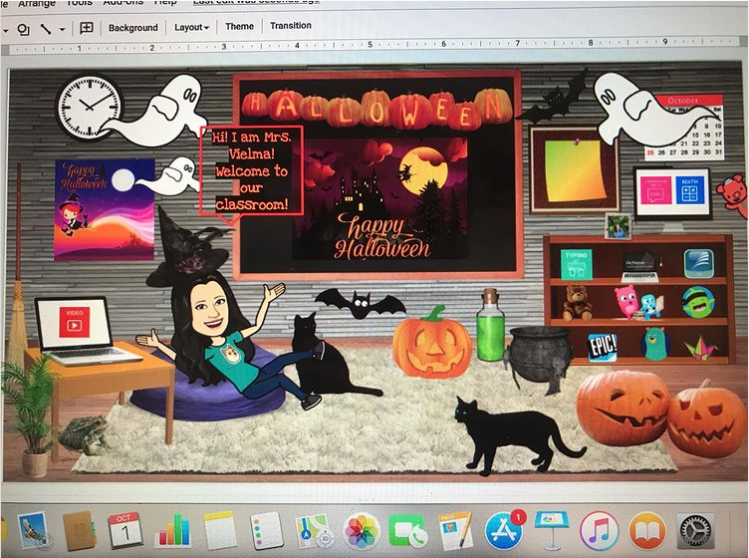Open Numbers from the dock

(172, 529)
